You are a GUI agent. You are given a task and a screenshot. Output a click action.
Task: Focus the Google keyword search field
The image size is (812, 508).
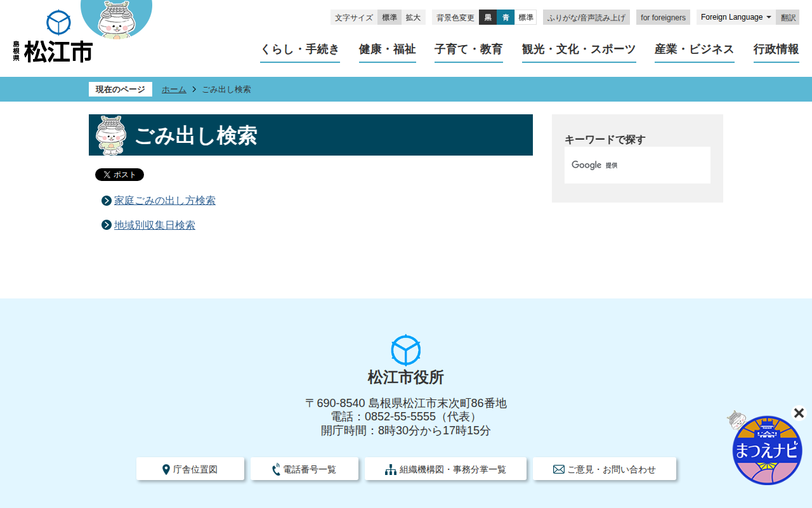638,165
